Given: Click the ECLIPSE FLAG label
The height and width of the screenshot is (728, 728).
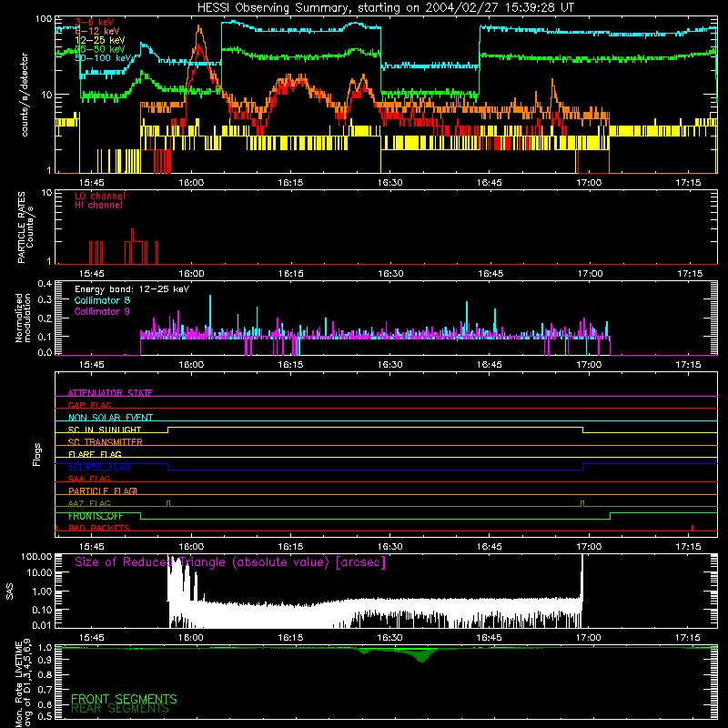Looking at the screenshot, I should tap(99, 467).
